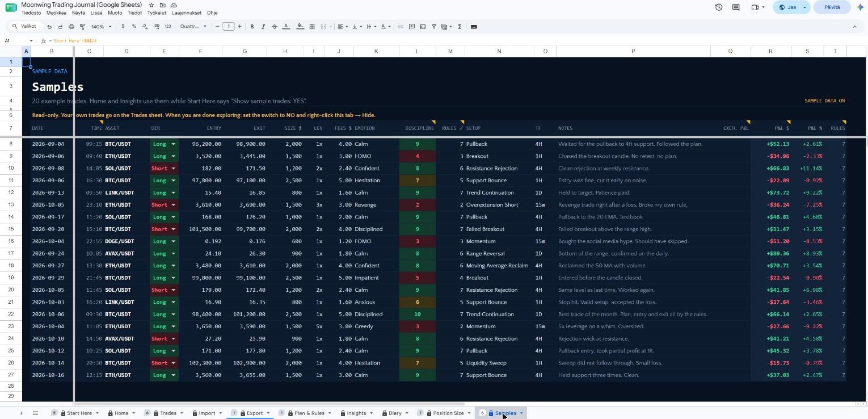Viewport: 868px width, 419px height.
Task: Open the zoom 140% dropdown
Action: click(x=102, y=27)
